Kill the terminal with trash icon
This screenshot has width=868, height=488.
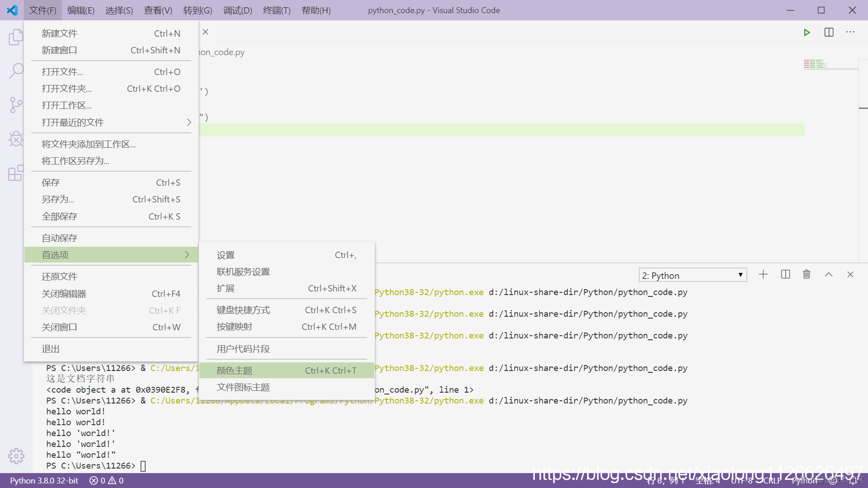(807, 275)
